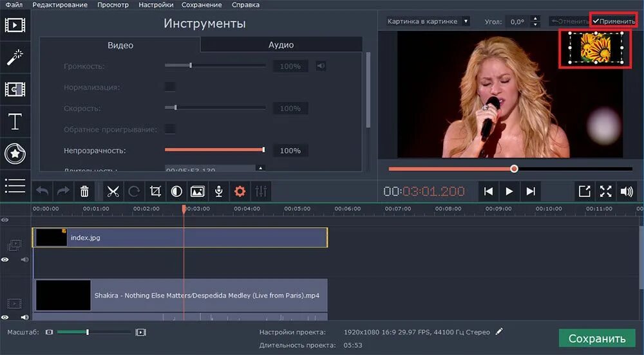The image size is (644, 355).
Task: Zoom in timeline via large film icon
Action: point(141,332)
